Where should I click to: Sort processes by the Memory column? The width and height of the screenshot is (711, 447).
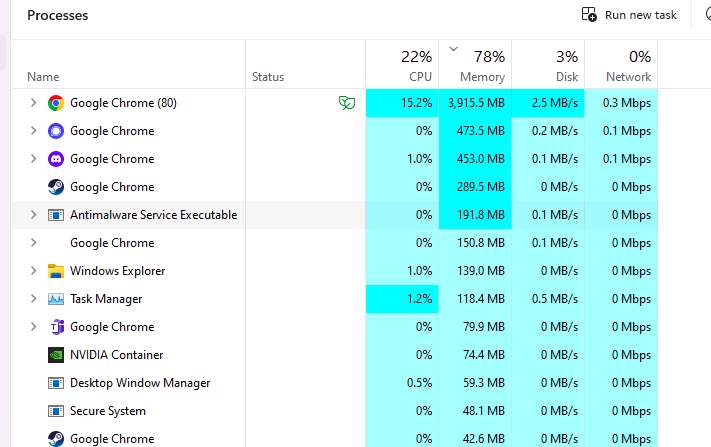[x=475, y=66]
